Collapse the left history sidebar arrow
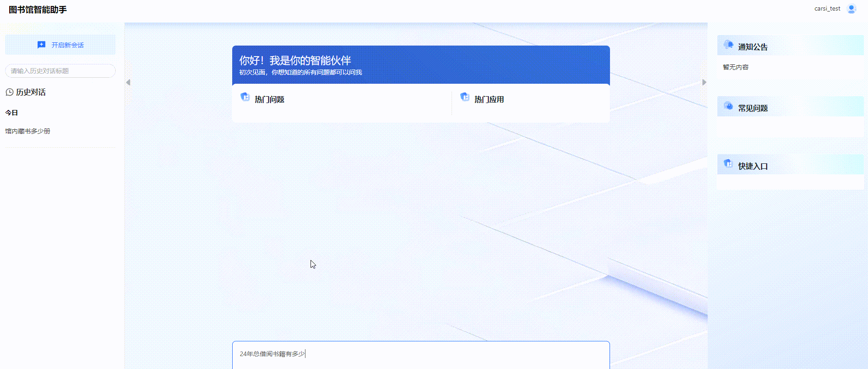 [x=128, y=82]
